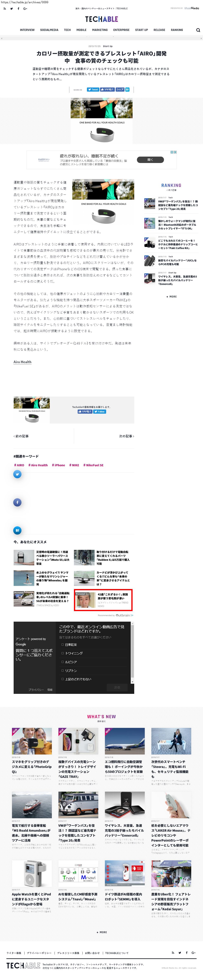Click the #iPhone keyword tag

click(59, 465)
